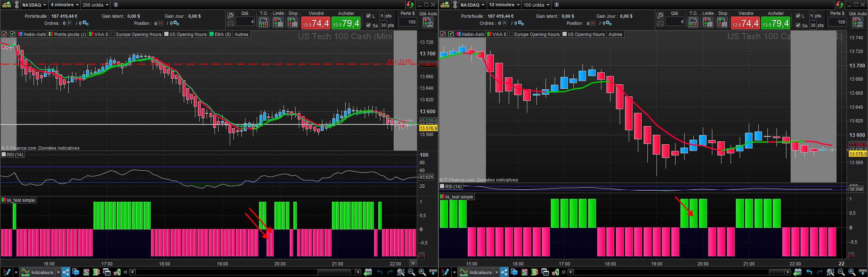This screenshot has width=868, height=277.
Task: Click Qté Auto icon in 4 minutes window
Action: [x=428, y=22]
